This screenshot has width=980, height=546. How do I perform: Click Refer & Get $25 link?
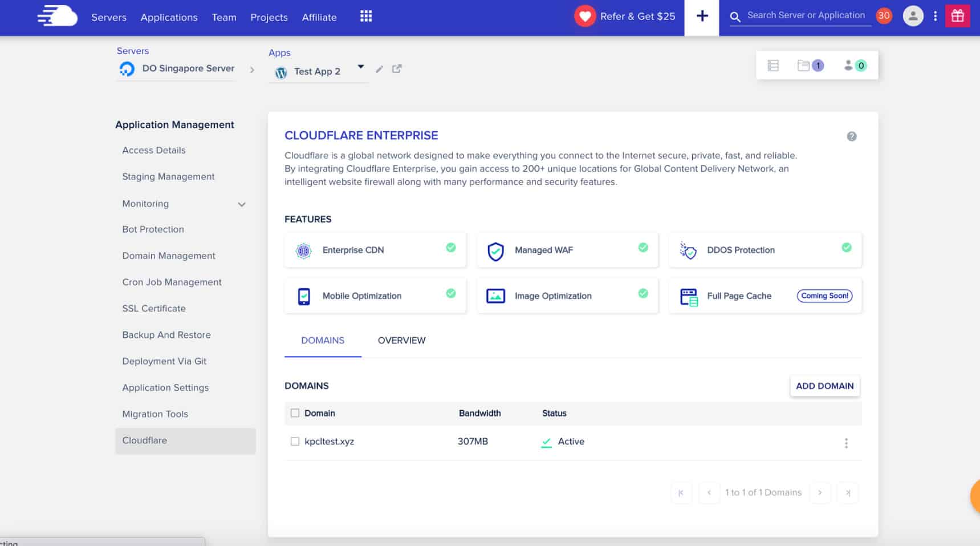point(637,17)
